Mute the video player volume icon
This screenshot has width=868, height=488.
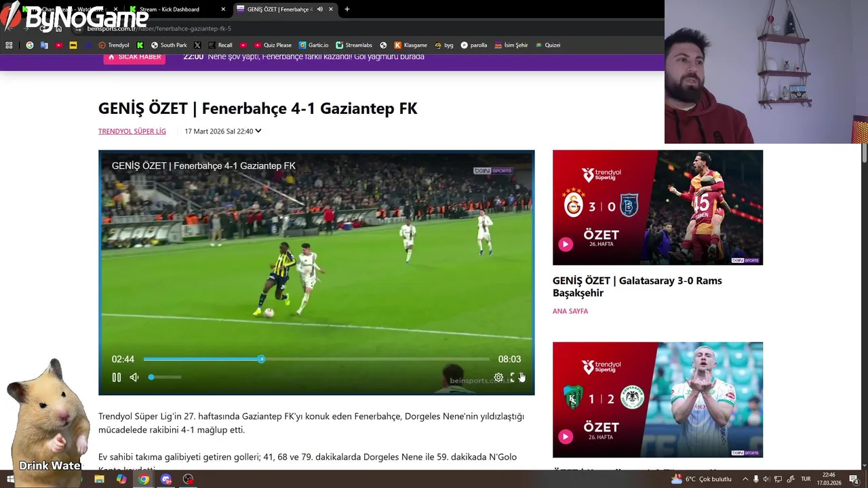pyautogui.click(x=134, y=378)
